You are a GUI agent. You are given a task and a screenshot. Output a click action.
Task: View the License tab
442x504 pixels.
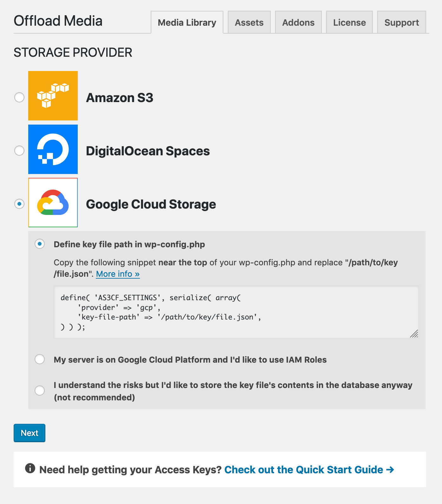[x=349, y=22]
